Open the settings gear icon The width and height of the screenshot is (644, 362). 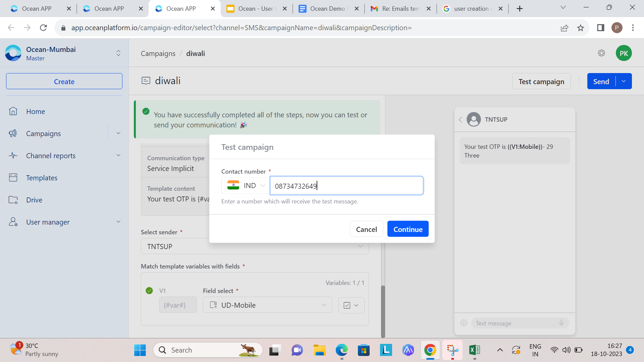pos(601,53)
